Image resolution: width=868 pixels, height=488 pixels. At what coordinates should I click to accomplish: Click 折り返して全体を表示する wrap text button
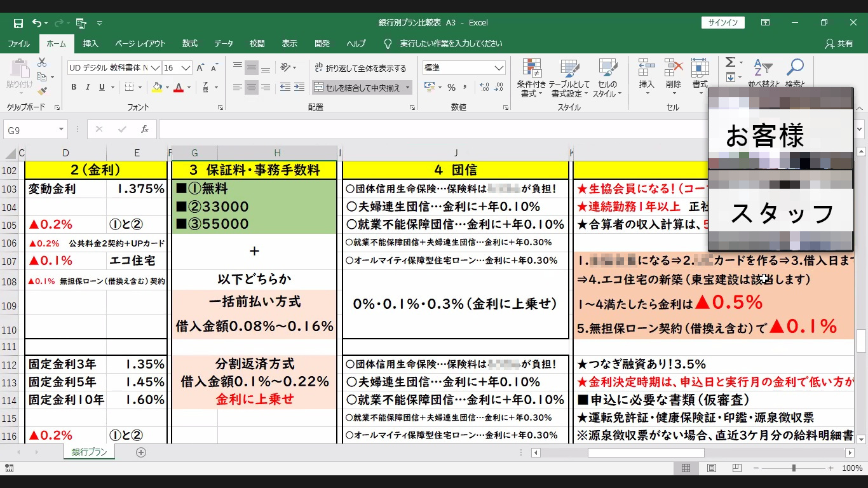pyautogui.click(x=360, y=68)
